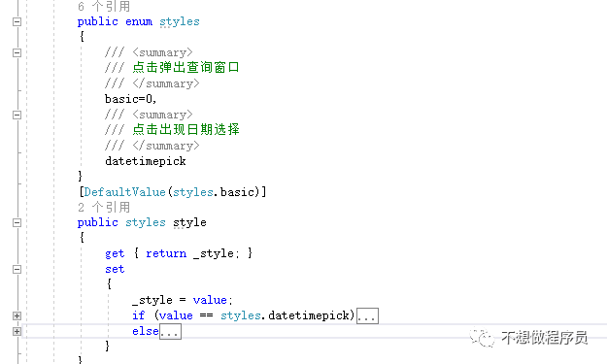Image resolution: width=607 pixels, height=364 pixels.
Task: Open '6 个引用' reference count link
Action: pos(104,6)
